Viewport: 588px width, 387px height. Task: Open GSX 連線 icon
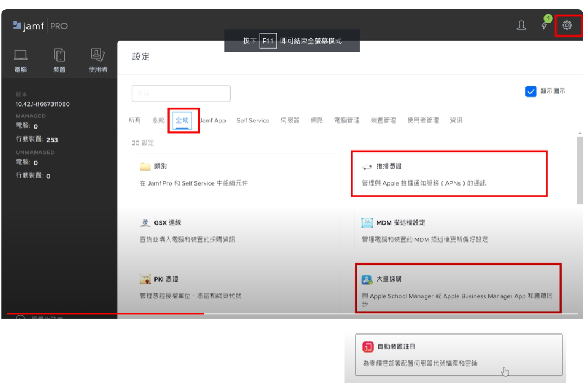pyautogui.click(x=145, y=223)
